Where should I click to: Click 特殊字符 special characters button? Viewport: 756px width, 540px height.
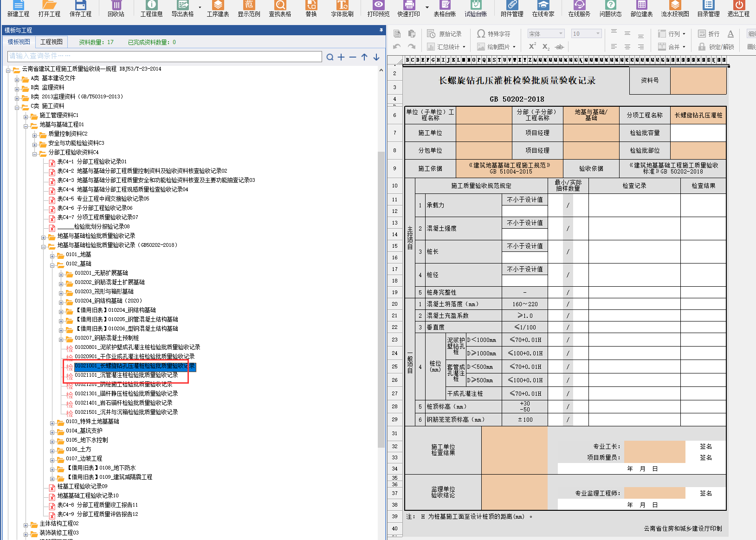[494, 34]
